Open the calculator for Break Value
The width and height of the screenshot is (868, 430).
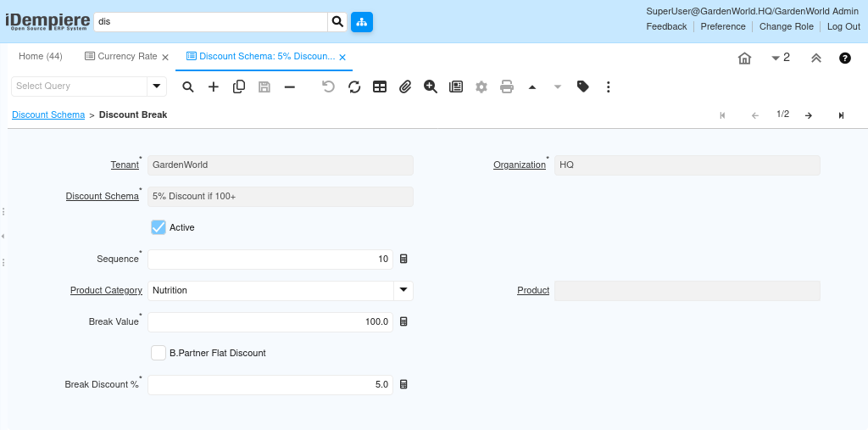[403, 321]
